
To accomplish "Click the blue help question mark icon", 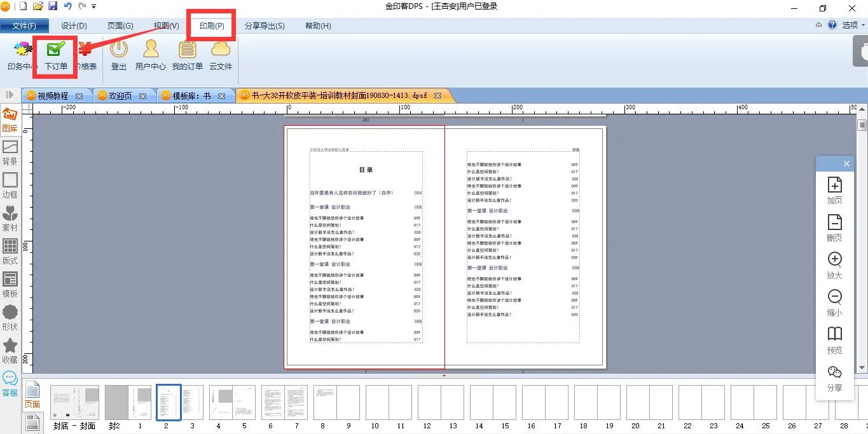I will click(x=832, y=25).
